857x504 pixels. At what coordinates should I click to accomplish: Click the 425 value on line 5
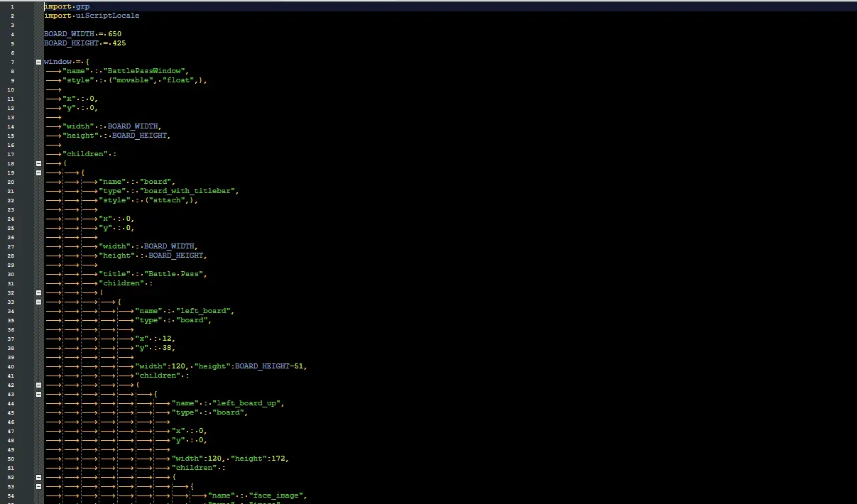[118, 43]
